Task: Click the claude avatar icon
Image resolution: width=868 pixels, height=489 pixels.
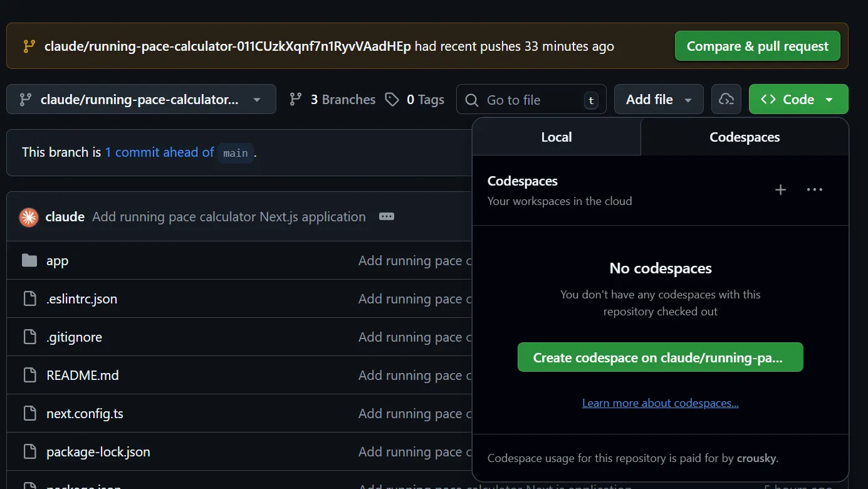Action: (29, 217)
